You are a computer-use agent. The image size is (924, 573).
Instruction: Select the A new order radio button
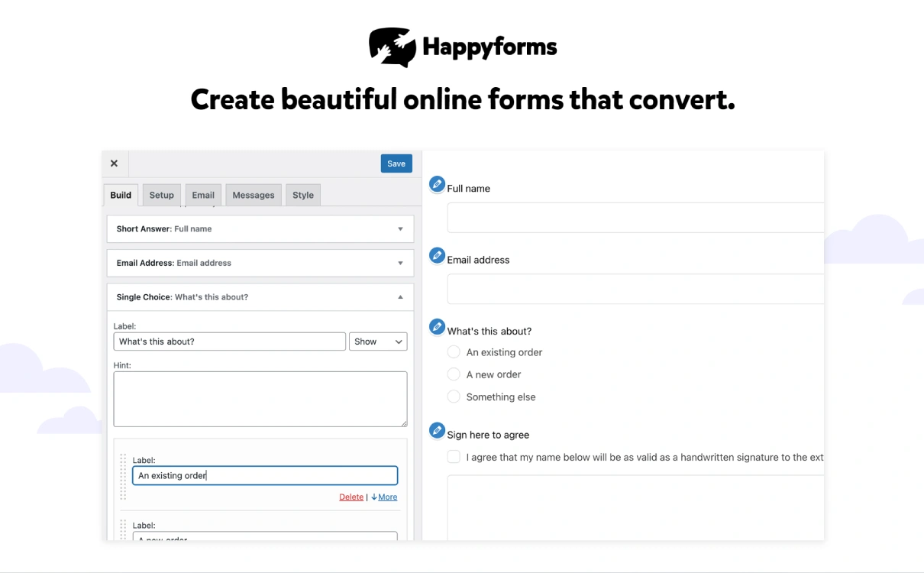coord(454,374)
